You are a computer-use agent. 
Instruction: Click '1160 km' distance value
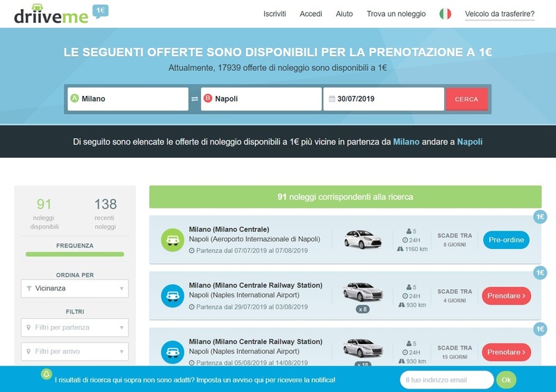[x=416, y=249]
